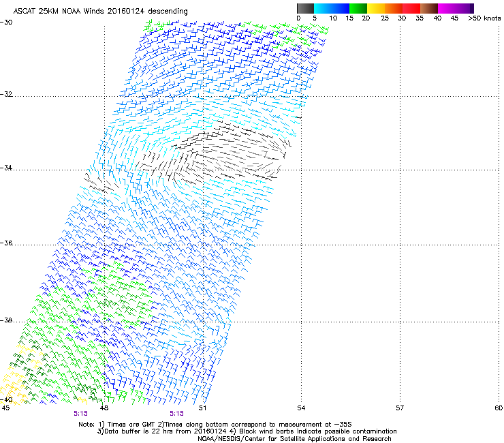
Task: Click the '5:15' time label between 48 and 51
Action: click(177, 414)
